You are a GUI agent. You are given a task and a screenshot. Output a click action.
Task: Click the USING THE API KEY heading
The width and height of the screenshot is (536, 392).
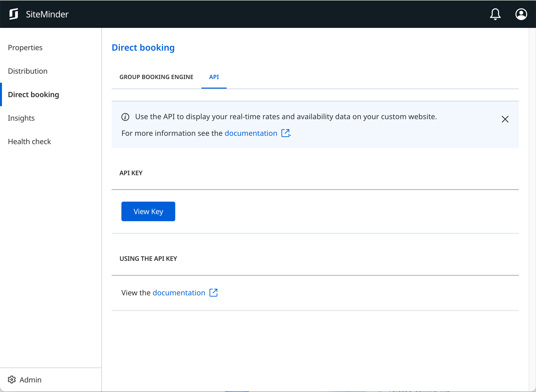[x=148, y=259]
